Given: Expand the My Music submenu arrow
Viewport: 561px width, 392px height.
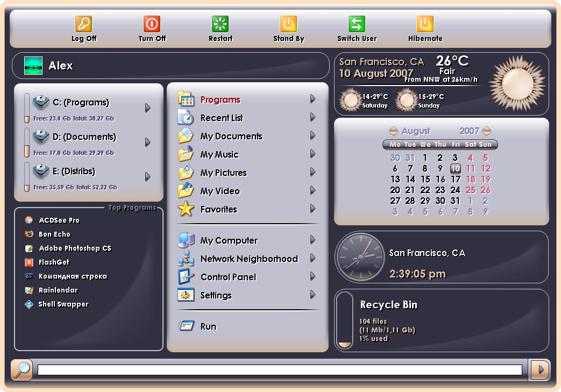Looking at the screenshot, I should click(x=313, y=153).
